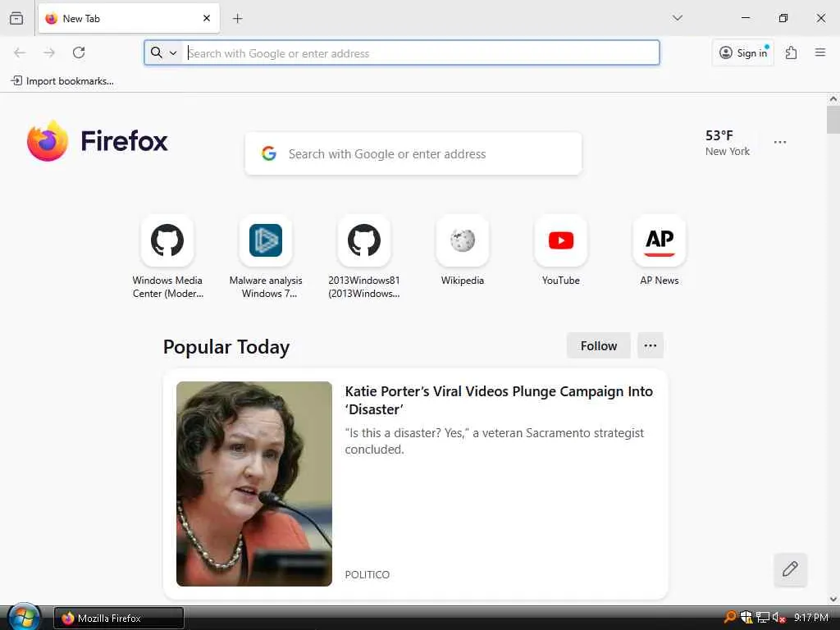Screen dimensions: 840x630
Task: Select Mozilla Firefox taskbar button
Action: pyautogui.click(x=119, y=618)
